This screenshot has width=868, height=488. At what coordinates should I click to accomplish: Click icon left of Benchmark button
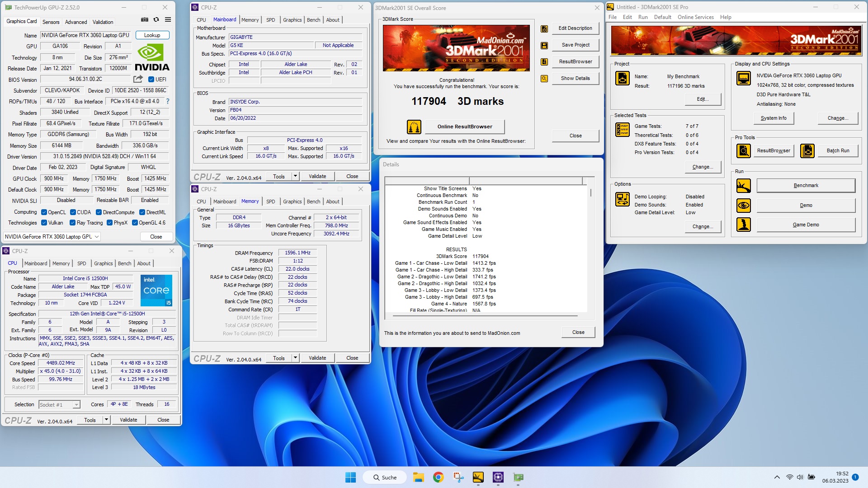pos(744,186)
